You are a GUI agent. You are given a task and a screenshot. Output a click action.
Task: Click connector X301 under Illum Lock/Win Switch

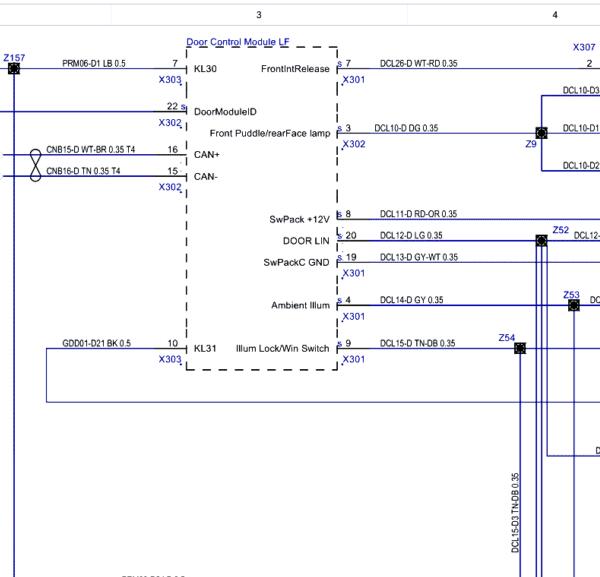coord(354,359)
